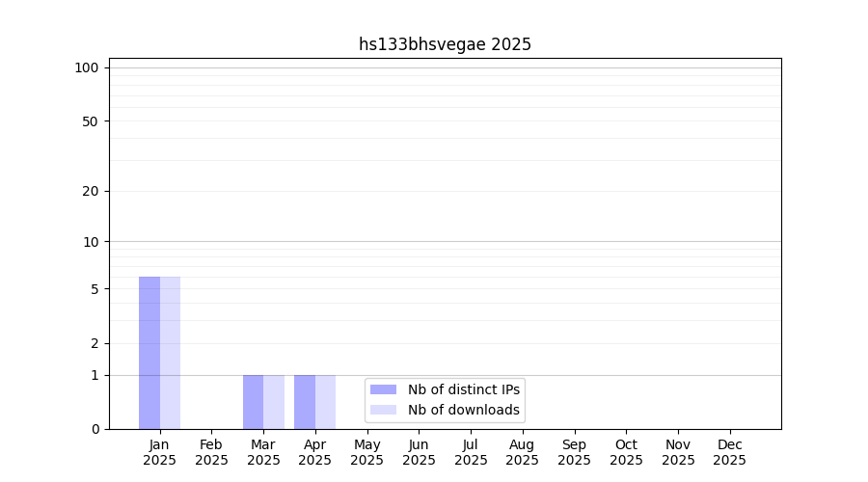Screen dimensions: 868x482
Task: Select the January downloads bar
Action: (170, 353)
